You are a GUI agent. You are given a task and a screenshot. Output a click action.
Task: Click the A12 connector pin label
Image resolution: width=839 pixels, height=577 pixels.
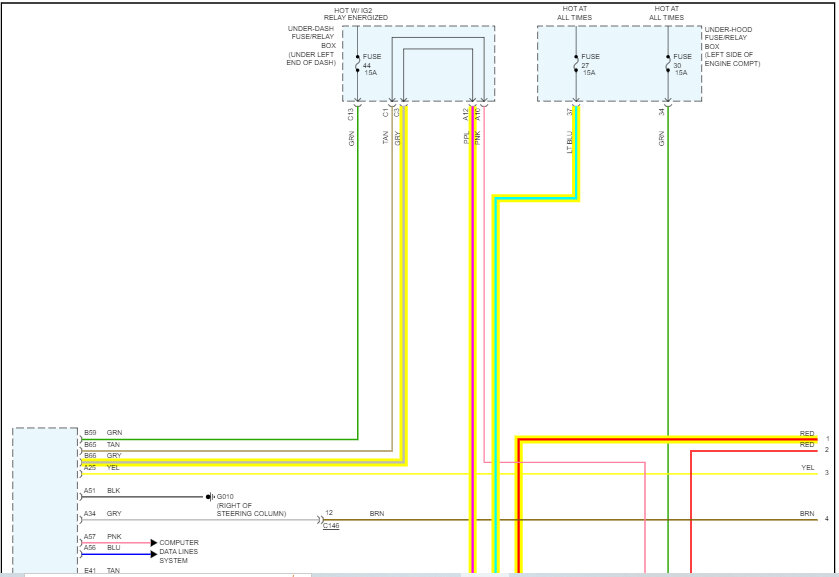click(466, 114)
